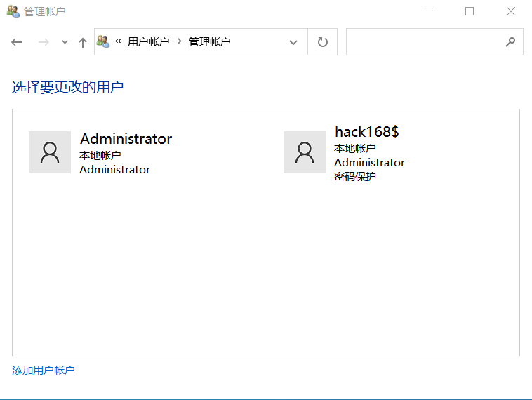Viewport: 532px width, 400px height.
Task: Select the hack168$ account avatar
Action: pos(305,152)
